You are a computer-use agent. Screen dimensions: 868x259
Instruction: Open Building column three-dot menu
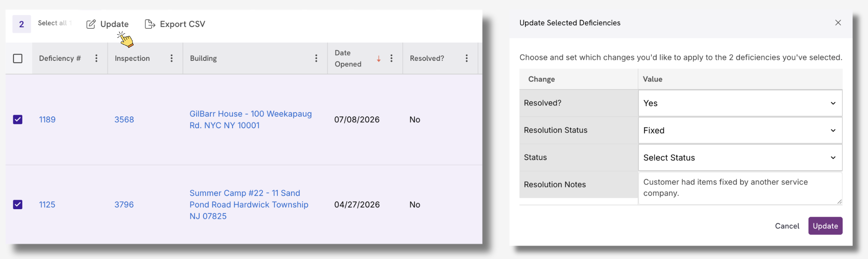(x=316, y=58)
